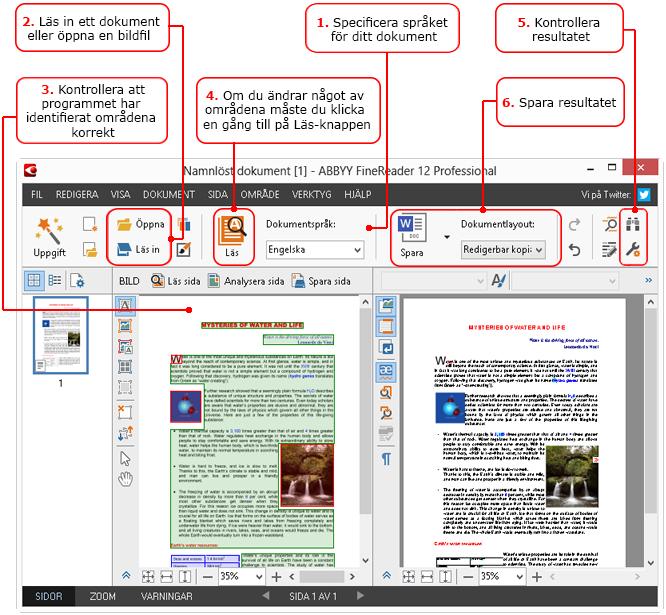Screen dimensions: 666x615
Task: Switch pages panel to thumbnail view
Action: (x=34, y=280)
